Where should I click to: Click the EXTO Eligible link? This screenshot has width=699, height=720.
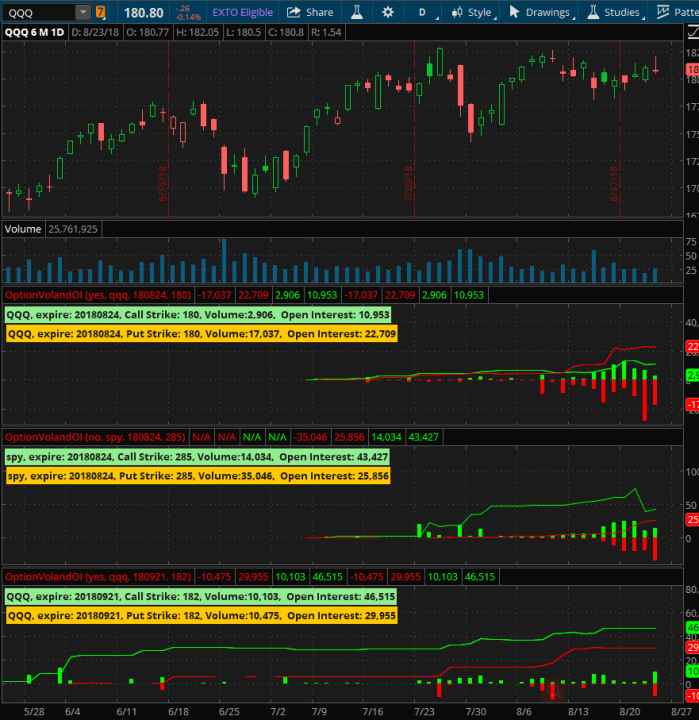pos(242,12)
